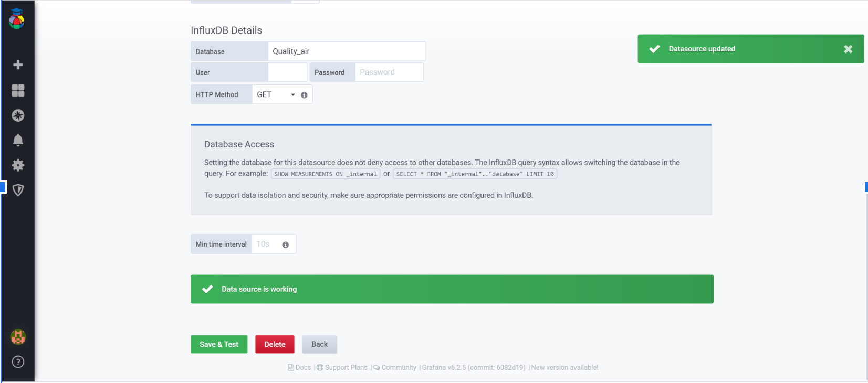Click the Database input field
868x383 pixels.
[x=347, y=51]
